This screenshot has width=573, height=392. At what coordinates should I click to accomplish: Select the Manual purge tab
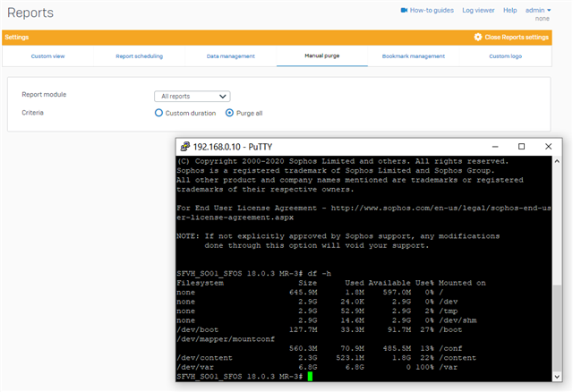tap(322, 55)
